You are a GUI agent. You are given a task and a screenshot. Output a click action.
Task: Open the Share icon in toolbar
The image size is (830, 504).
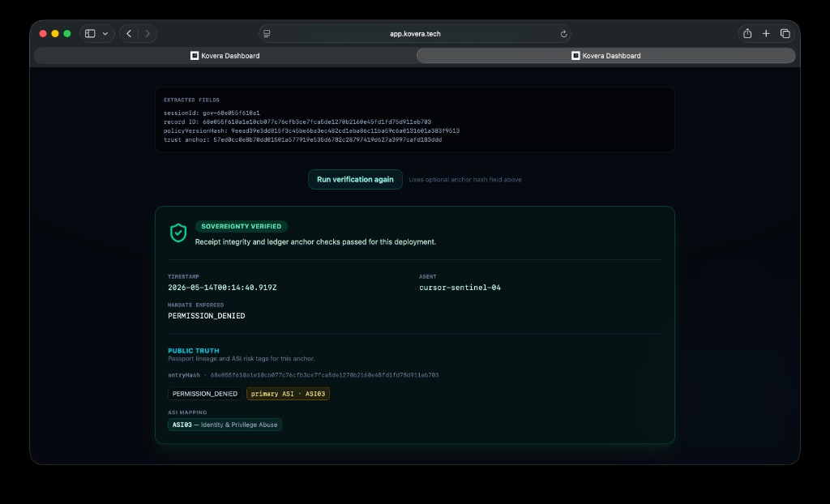coord(747,33)
